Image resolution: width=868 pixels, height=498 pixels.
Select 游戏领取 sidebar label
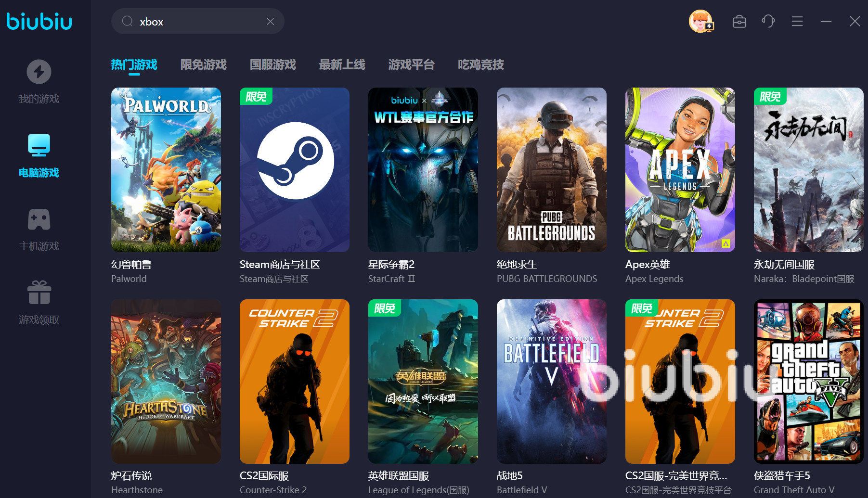(39, 320)
